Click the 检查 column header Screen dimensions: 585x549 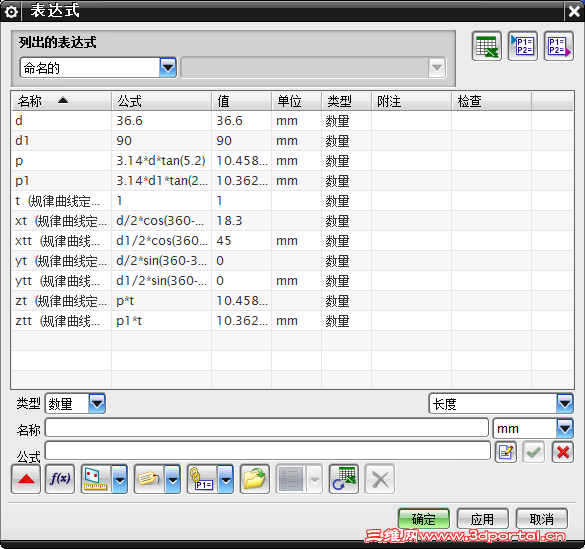(x=491, y=101)
